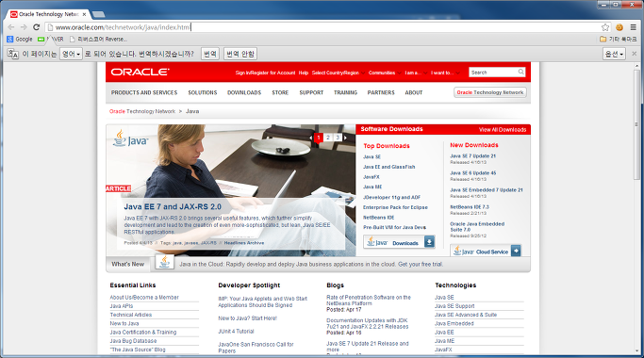Click the Oracle Technology Network button
Screen dimensions: 644x358
pyautogui.click(x=490, y=92)
